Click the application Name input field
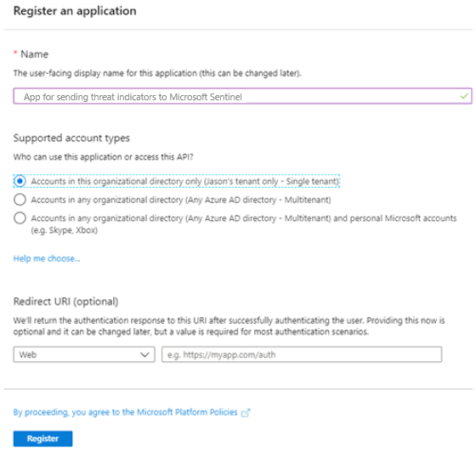The image size is (476, 452). click(242, 97)
